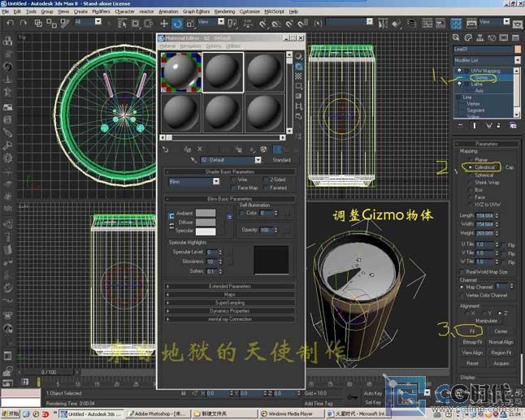This screenshot has height=420, width=525.
Task: Switch to the Utilities command panel tab
Action: [x=515, y=37]
